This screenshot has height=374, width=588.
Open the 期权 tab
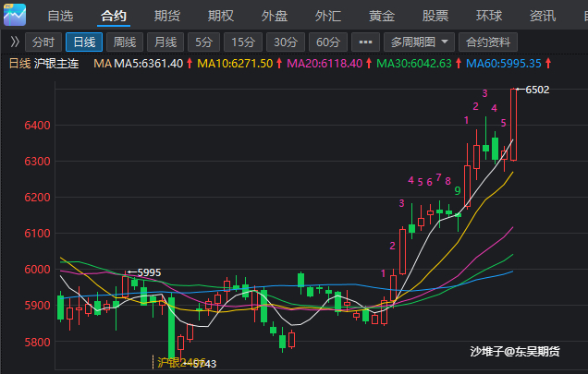coord(221,16)
